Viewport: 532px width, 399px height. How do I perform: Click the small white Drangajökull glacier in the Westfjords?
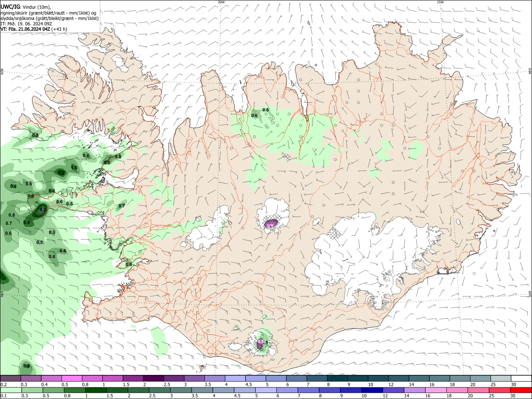tap(121, 62)
